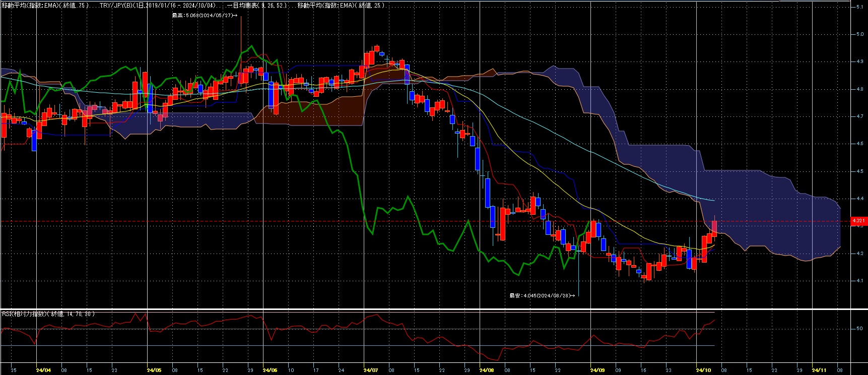Click the 4.8 price axis label
868x375 pixels.
pos(859,89)
